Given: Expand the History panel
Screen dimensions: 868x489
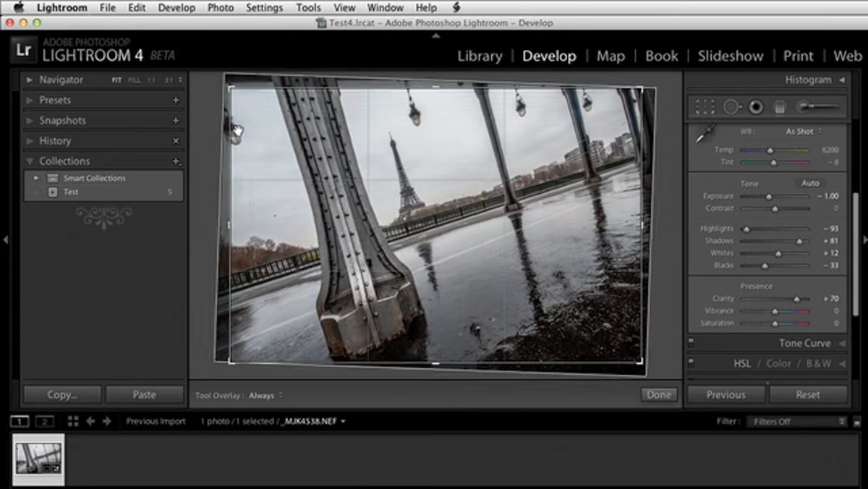Looking at the screenshot, I should [x=30, y=141].
